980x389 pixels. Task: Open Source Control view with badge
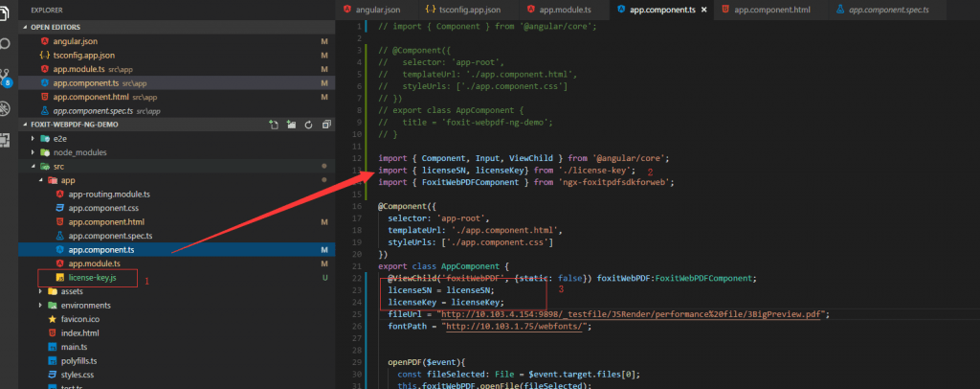coord(5,77)
